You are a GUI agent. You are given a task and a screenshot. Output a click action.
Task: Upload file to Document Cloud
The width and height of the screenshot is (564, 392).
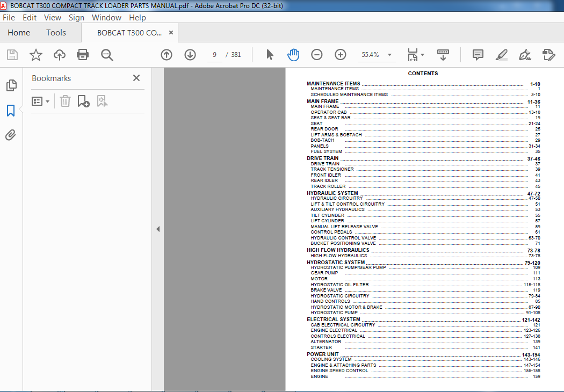[x=59, y=55]
